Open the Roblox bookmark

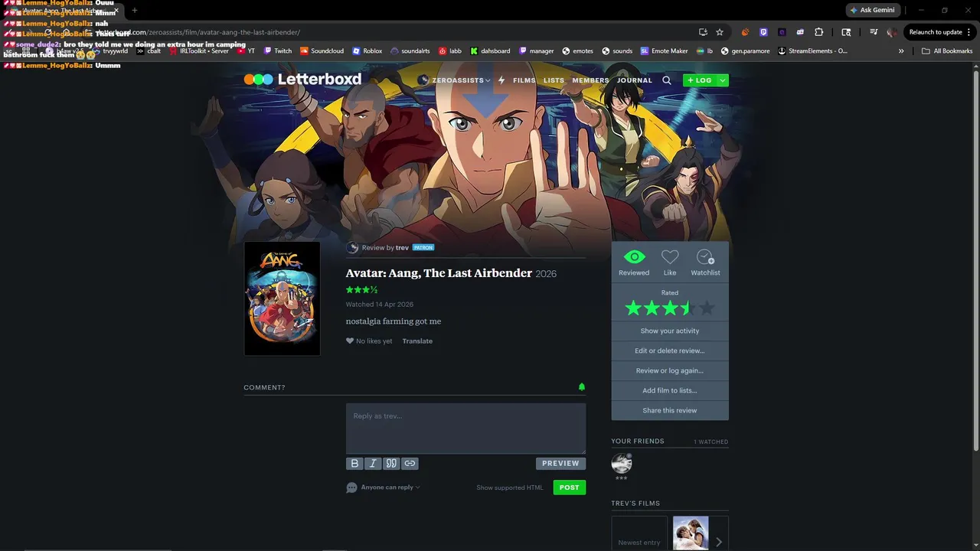coord(367,51)
